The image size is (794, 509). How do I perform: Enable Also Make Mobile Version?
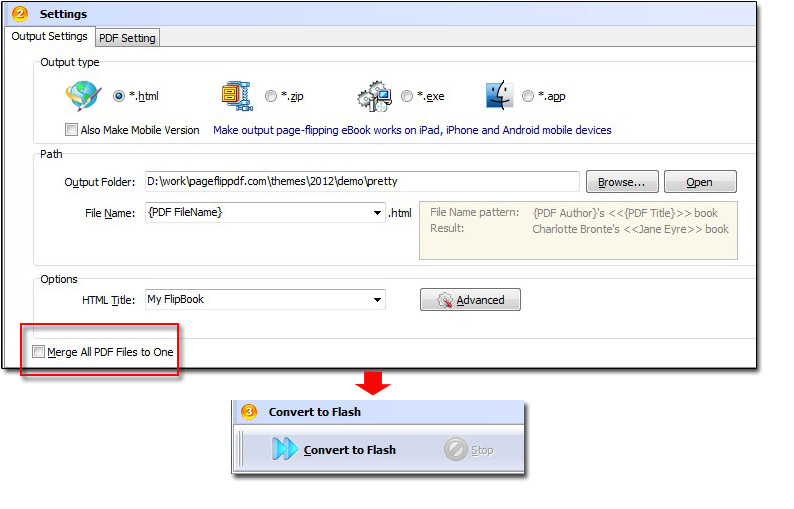(71, 130)
